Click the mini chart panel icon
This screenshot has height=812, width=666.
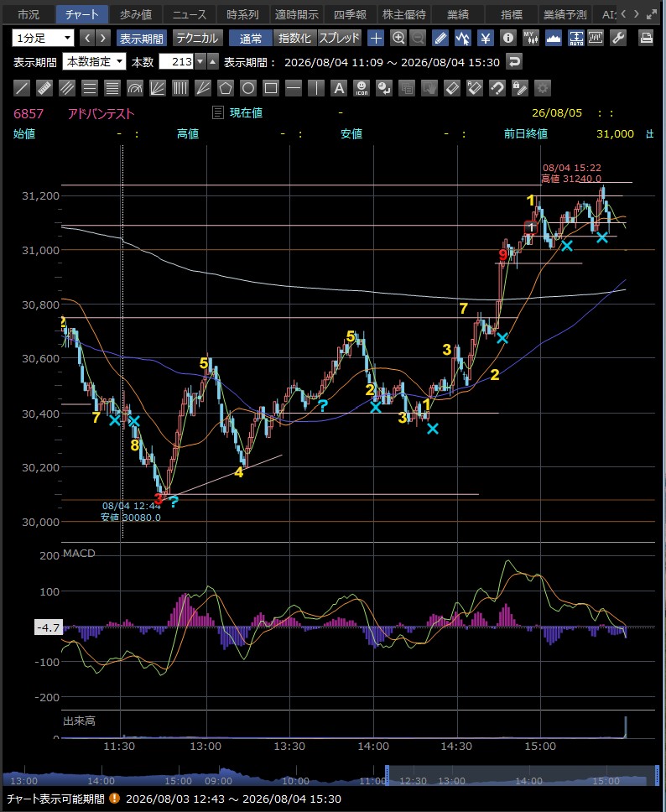[596, 38]
